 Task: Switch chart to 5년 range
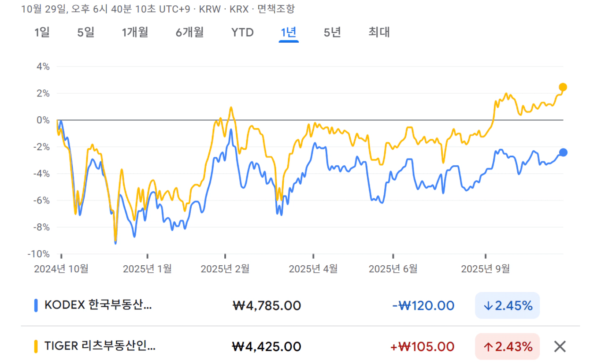click(x=332, y=32)
